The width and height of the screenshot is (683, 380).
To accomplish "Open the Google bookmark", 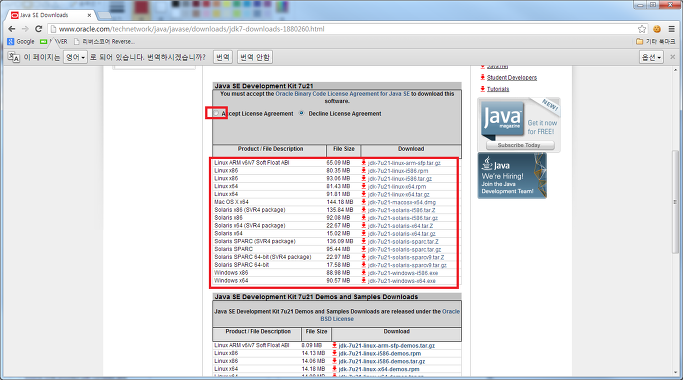I will point(21,41).
